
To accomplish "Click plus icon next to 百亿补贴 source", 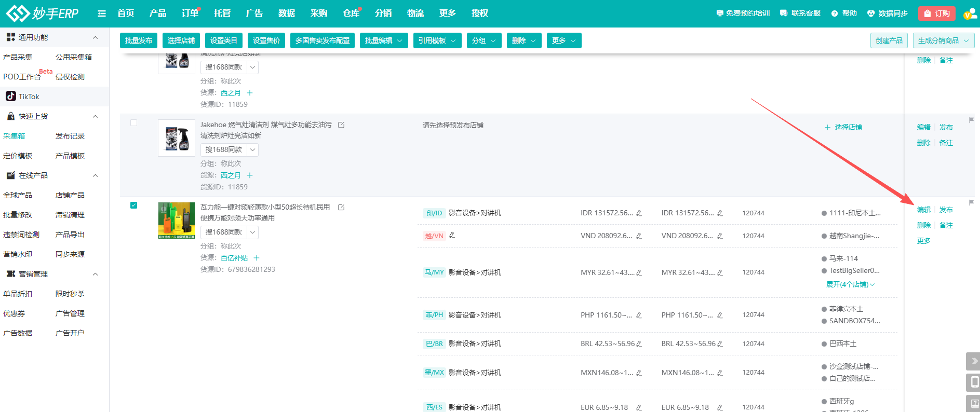I will pos(257,258).
